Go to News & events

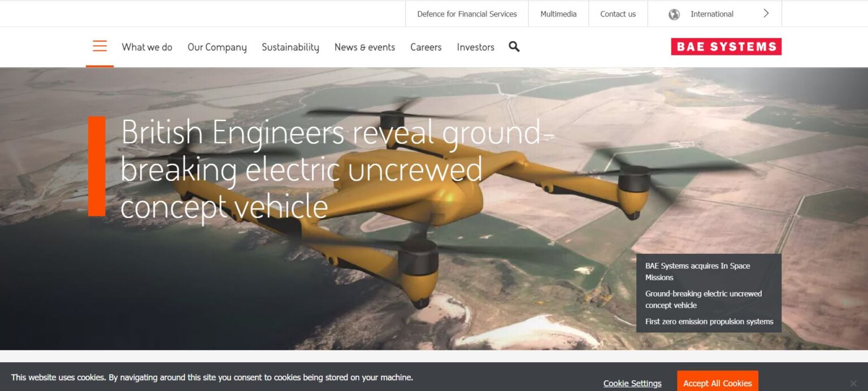pos(364,47)
